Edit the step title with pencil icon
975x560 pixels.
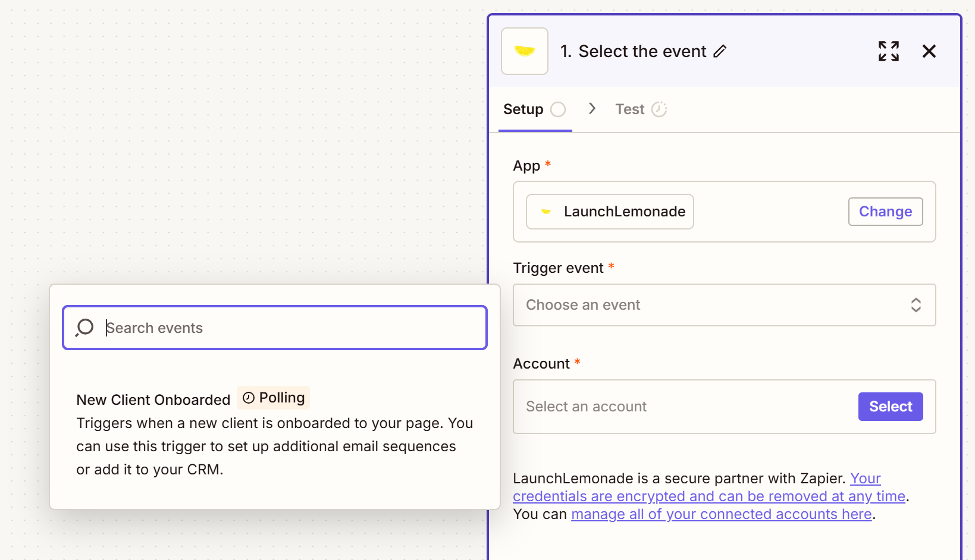(720, 52)
